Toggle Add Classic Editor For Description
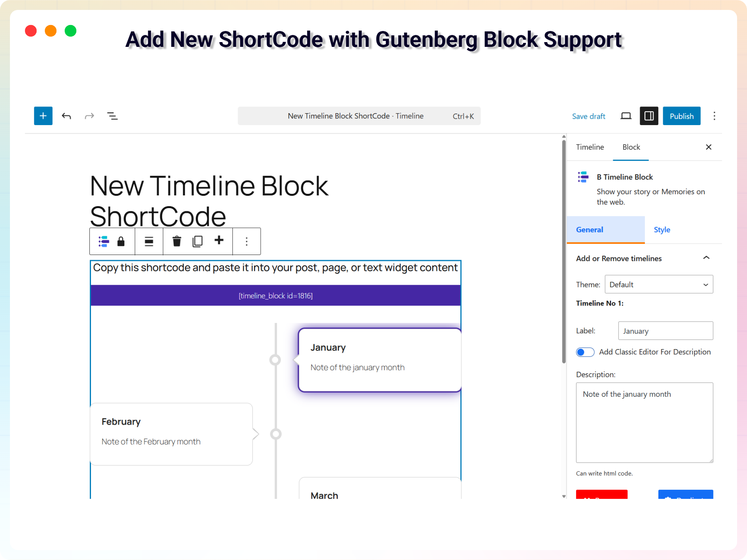 click(x=585, y=352)
